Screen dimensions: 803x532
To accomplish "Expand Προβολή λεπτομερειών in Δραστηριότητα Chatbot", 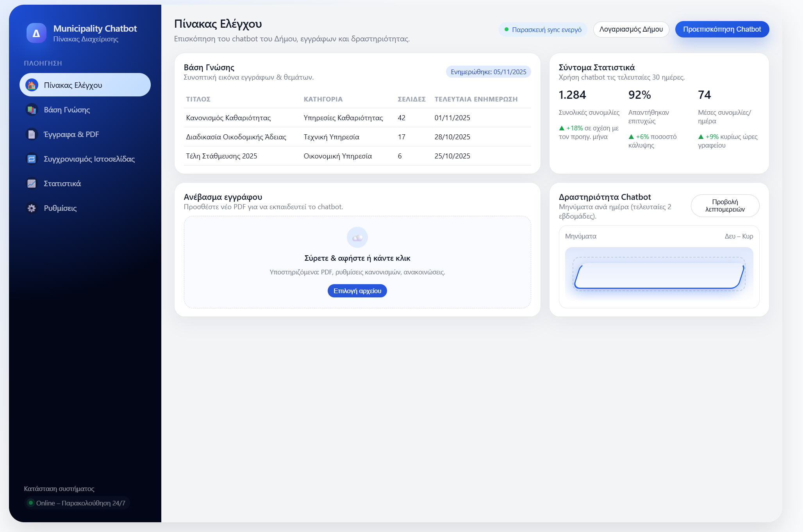I will pos(725,206).
